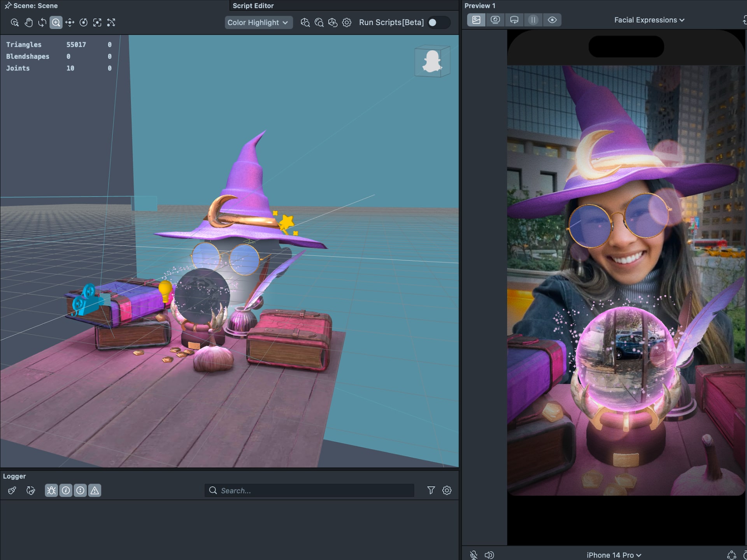Switch to the Script Editor tab
Screen dimensions: 747x560
pyautogui.click(x=253, y=5)
